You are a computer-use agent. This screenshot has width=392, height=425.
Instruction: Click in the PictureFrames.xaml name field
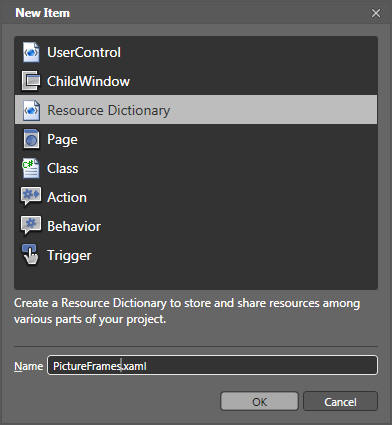(213, 366)
